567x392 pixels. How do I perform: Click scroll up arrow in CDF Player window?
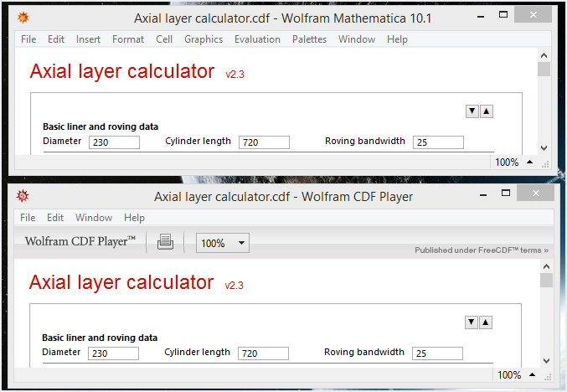point(546,266)
